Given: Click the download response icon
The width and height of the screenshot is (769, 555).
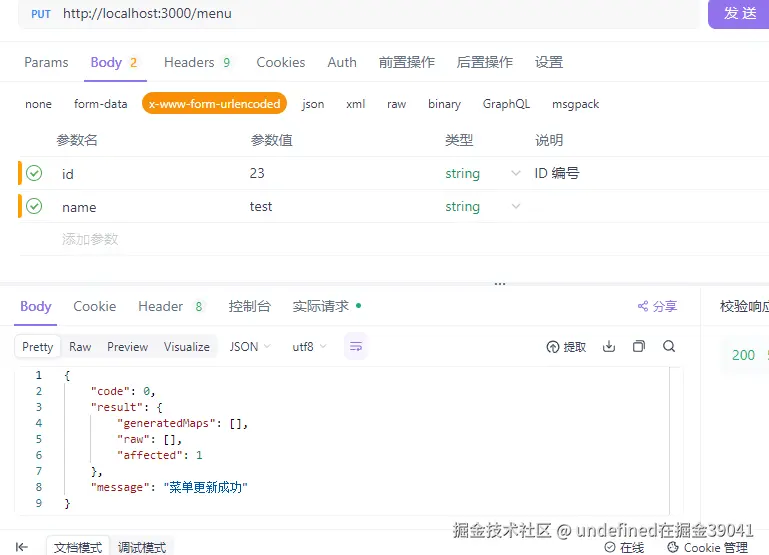Looking at the screenshot, I should (x=609, y=347).
